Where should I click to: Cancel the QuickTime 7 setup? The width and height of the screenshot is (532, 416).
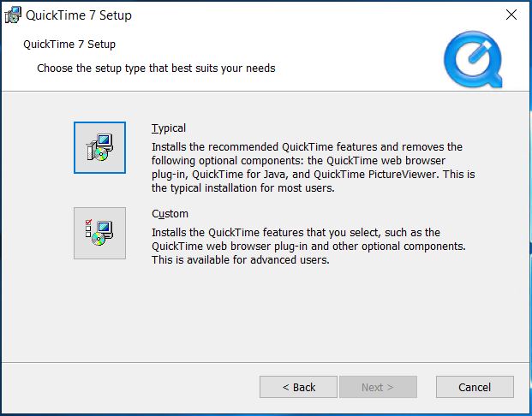point(475,387)
